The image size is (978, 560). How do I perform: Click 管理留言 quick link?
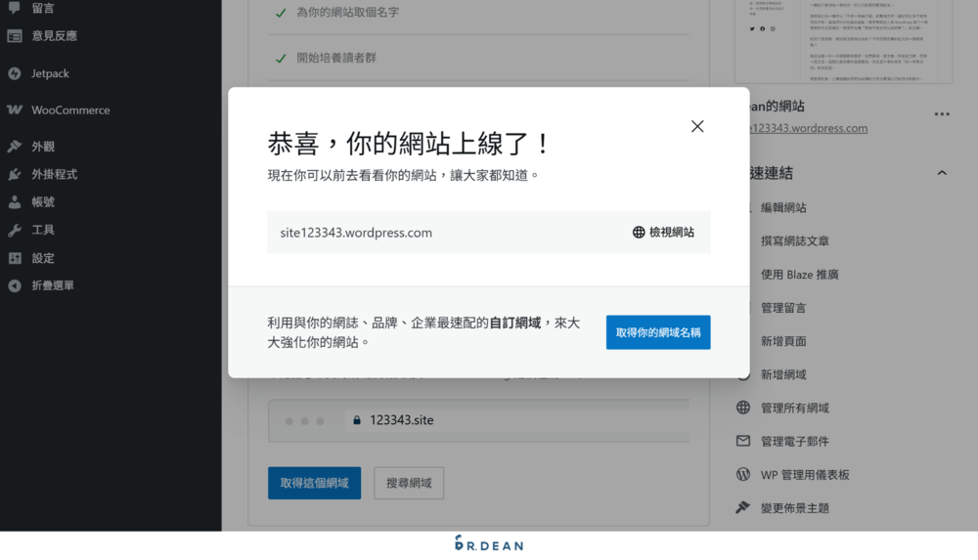(x=783, y=308)
